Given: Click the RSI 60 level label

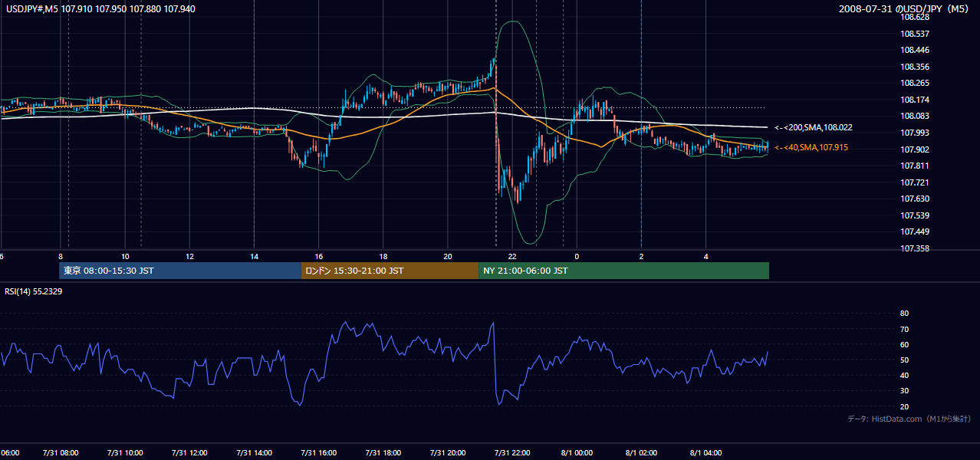Looking at the screenshot, I should point(904,344).
